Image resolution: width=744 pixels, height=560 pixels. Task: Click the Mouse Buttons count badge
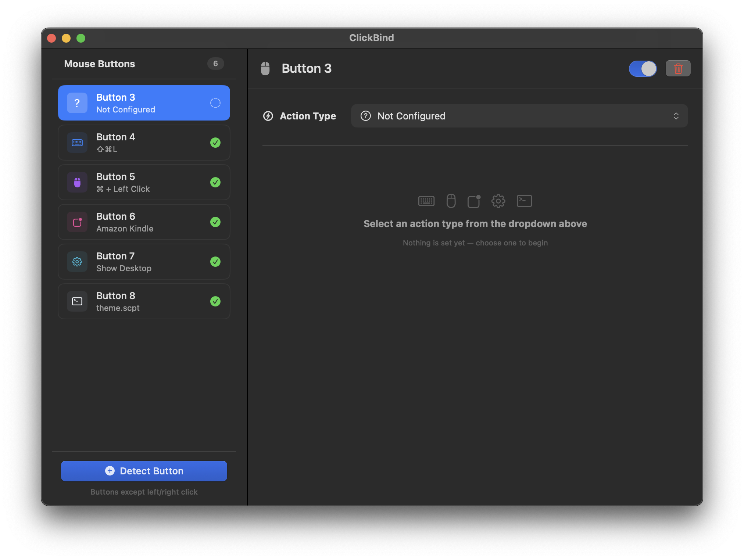pyautogui.click(x=215, y=64)
